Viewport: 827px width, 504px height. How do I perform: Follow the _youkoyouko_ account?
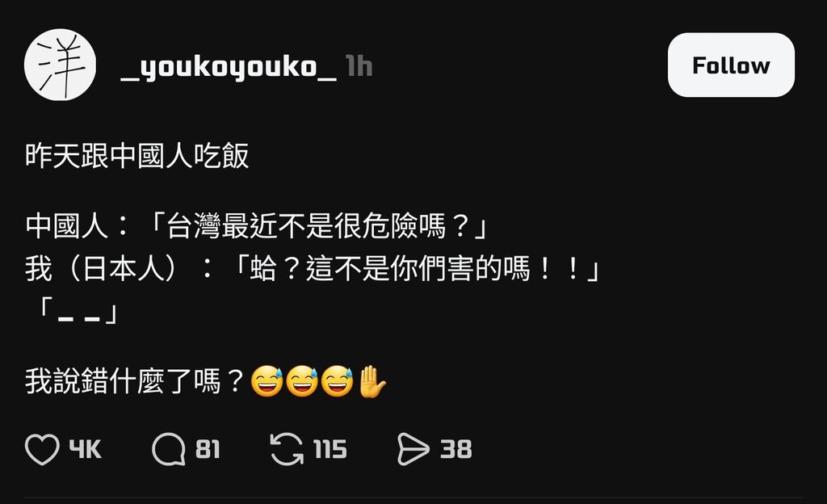(731, 65)
